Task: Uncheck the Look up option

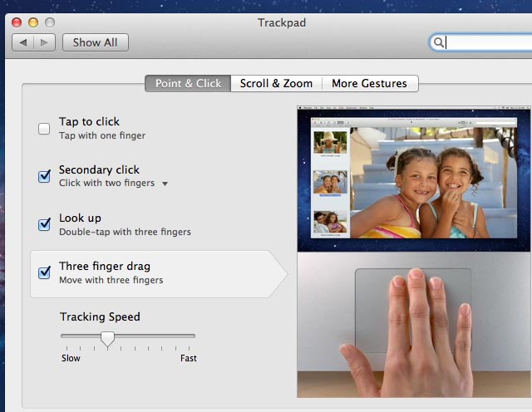Action: point(44,224)
